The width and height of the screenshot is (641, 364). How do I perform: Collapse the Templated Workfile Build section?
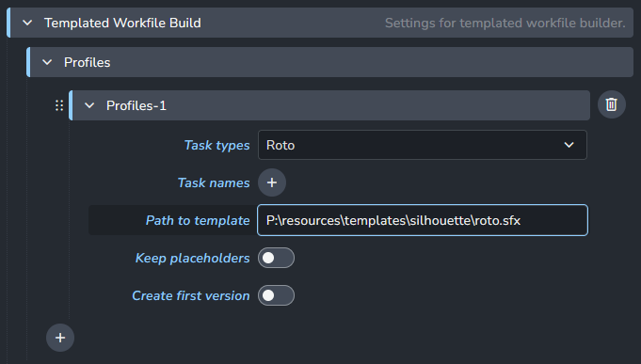(27, 23)
